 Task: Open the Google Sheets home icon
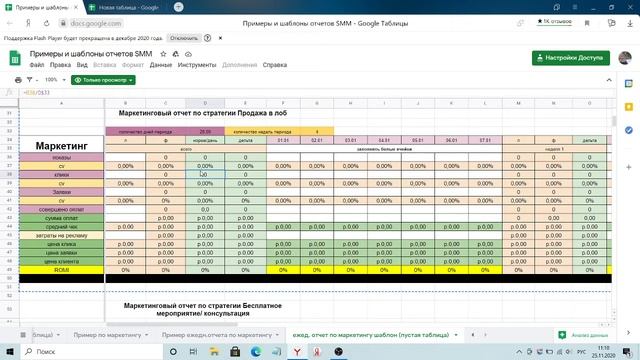pyautogui.click(x=15, y=58)
